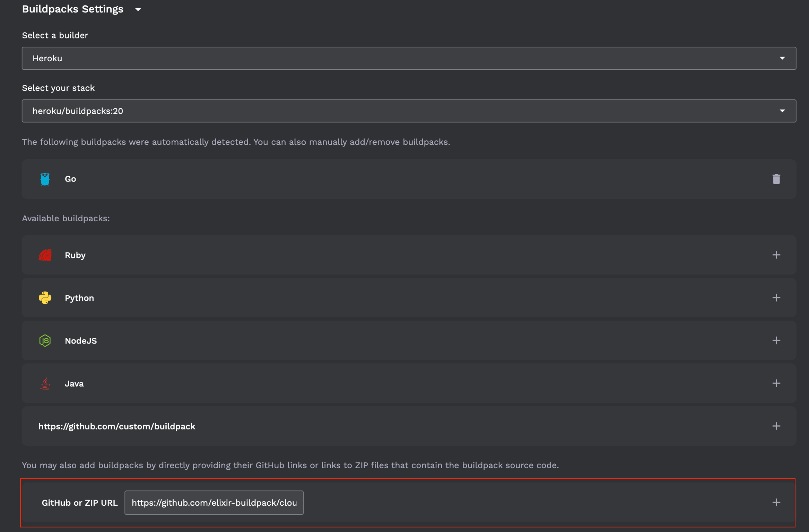This screenshot has width=809, height=532.
Task: Add the Python buildpack with plus icon
Action: click(x=776, y=298)
